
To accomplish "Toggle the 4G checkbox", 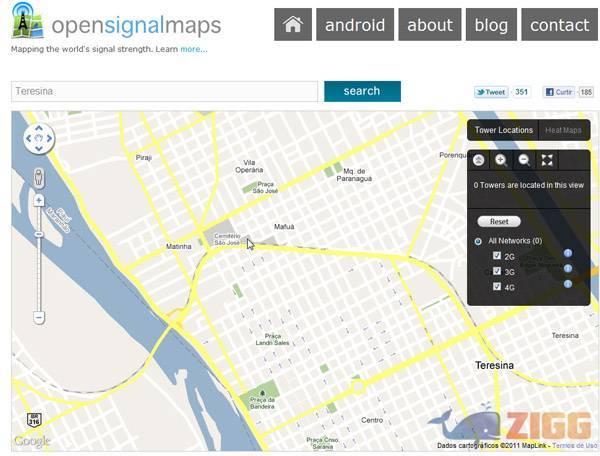I will (497, 286).
